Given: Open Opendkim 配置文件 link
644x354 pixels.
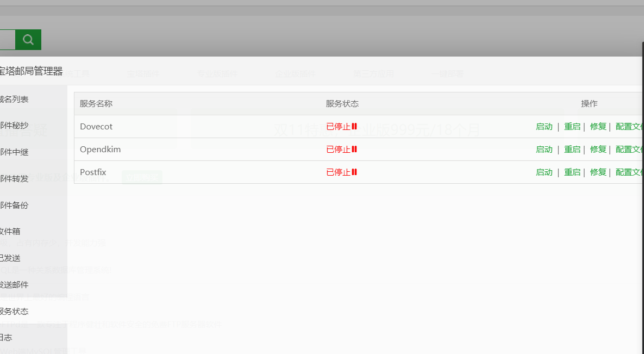Looking at the screenshot, I should [x=630, y=149].
